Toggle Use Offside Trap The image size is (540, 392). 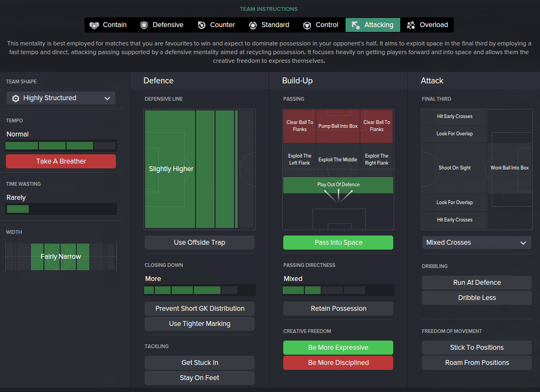point(199,242)
